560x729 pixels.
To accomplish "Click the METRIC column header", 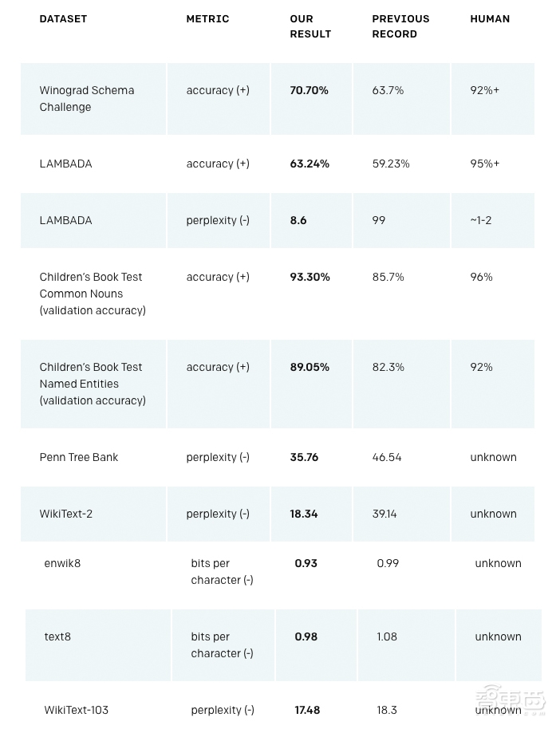I will (x=207, y=18).
